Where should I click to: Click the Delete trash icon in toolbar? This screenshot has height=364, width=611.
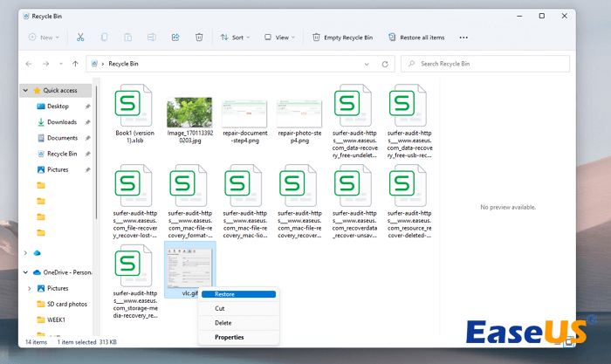pyautogui.click(x=199, y=38)
